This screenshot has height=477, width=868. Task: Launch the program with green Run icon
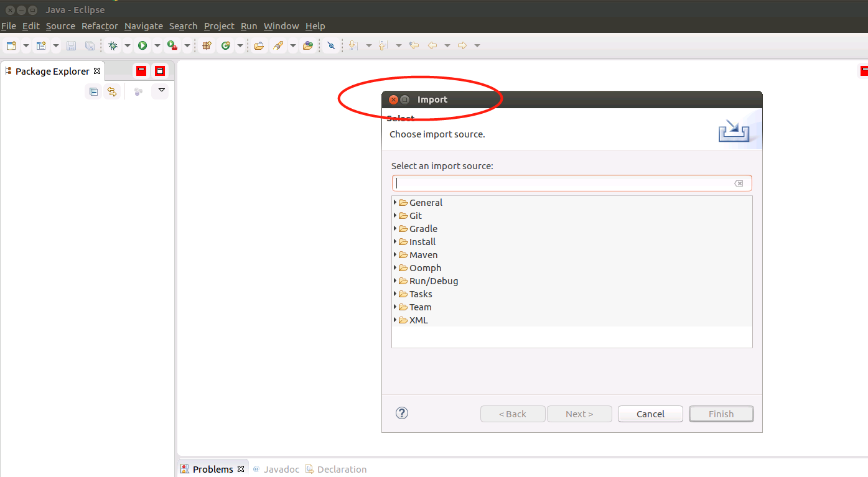pyautogui.click(x=142, y=45)
